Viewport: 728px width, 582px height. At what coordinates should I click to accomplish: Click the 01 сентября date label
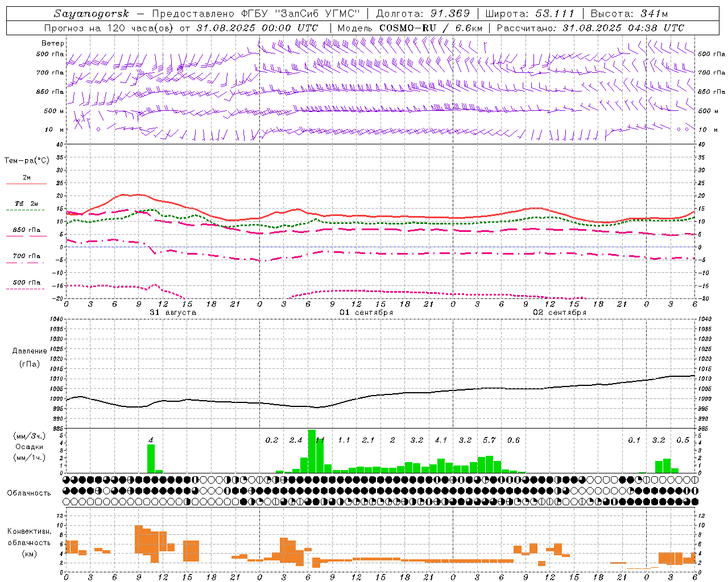point(366,313)
